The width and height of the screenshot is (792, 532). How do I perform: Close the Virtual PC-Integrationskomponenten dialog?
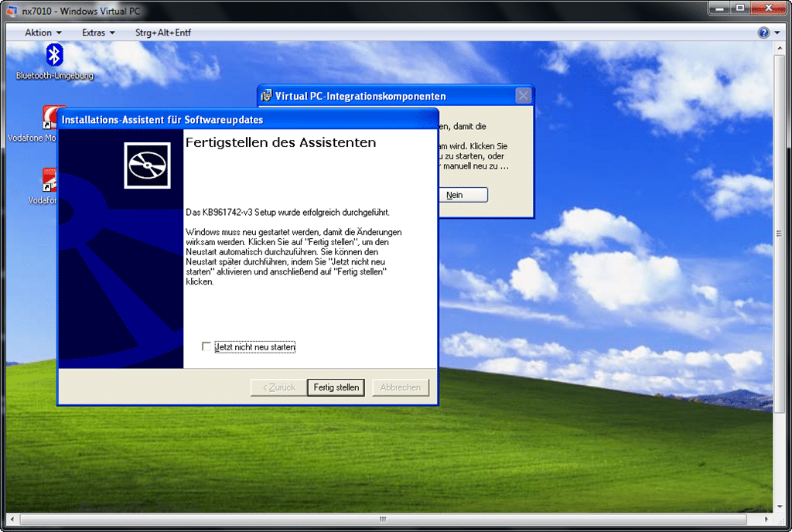524,95
